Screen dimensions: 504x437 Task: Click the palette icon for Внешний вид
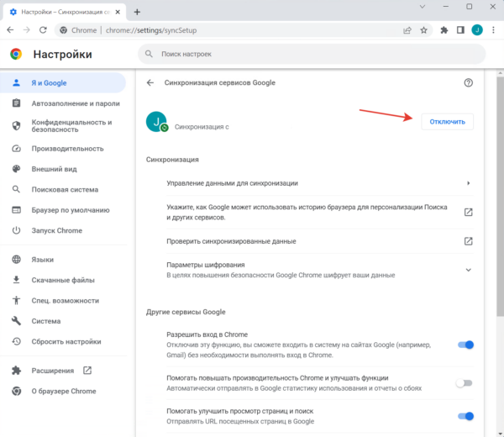coord(17,169)
